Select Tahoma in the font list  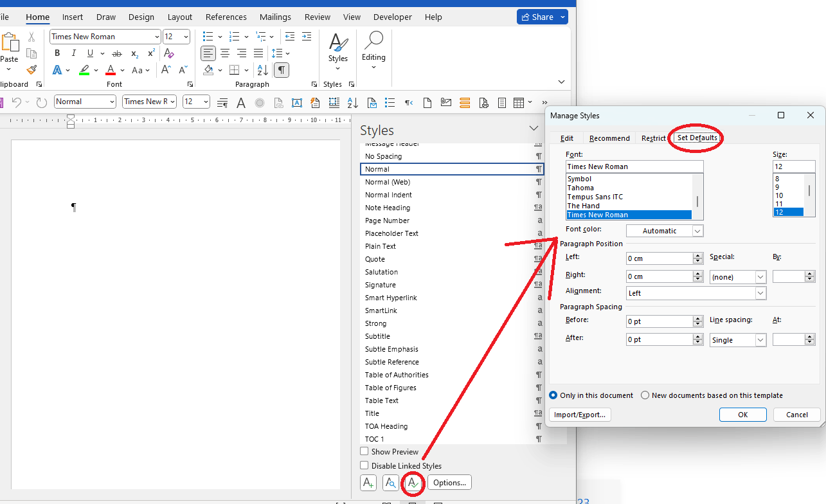629,188
